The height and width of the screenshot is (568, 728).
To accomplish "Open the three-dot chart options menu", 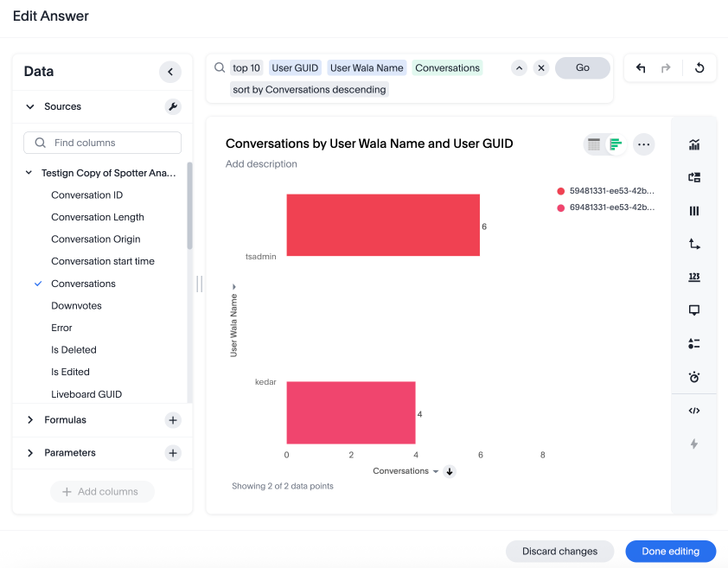I will coord(643,144).
